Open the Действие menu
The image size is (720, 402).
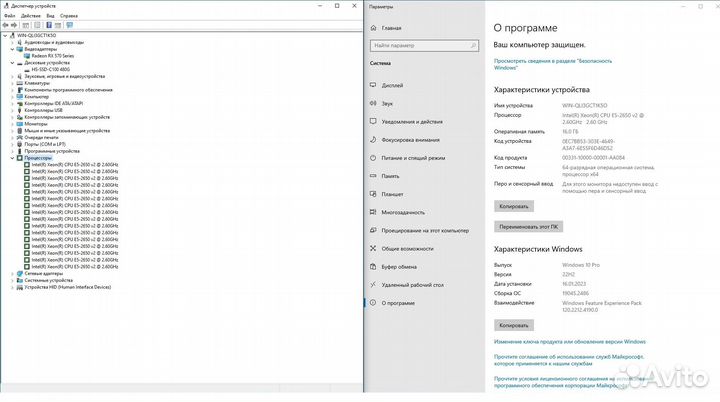coord(31,16)
